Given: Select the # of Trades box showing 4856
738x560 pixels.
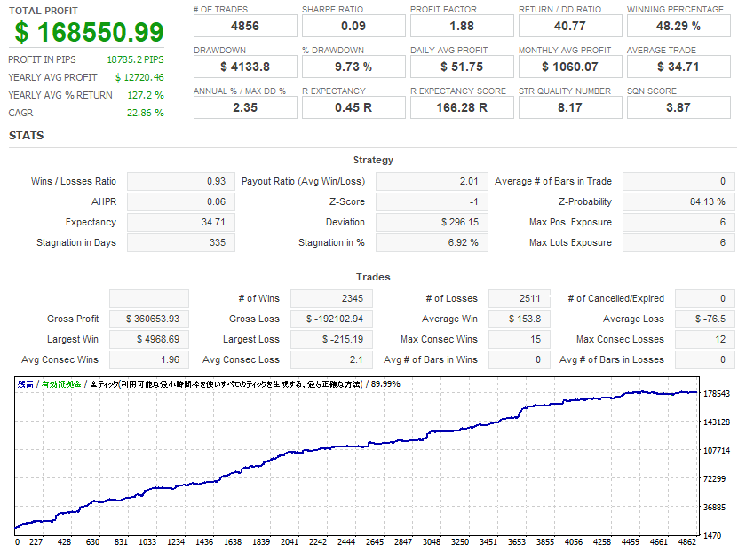Looking at the screenshot, I should click(245, 26).
